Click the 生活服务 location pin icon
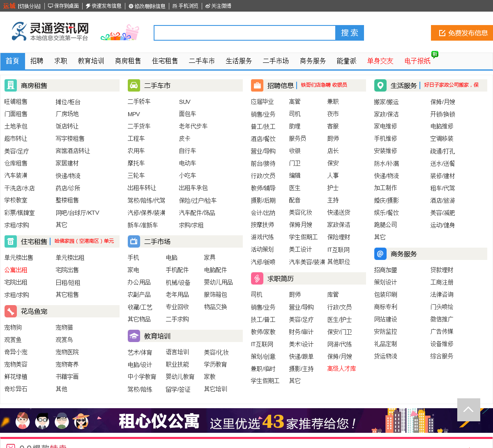The height and width of the screenshot is (448, 493). point(380,85)
